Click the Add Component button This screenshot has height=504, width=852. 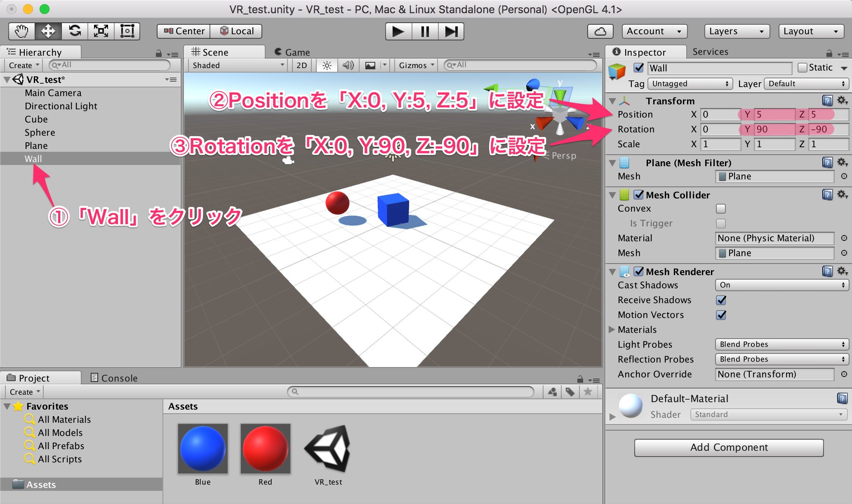729,447
